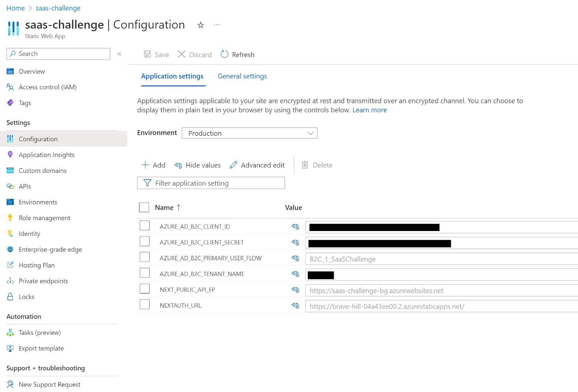Click the Value column header
The width and height of the screenshot is (578, 392).
[x=293, y=208]
